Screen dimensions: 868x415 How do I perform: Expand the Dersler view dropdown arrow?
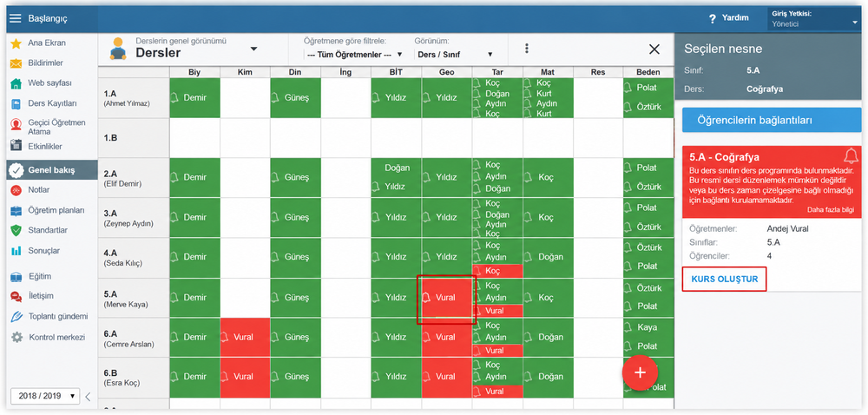click(254, 49)
